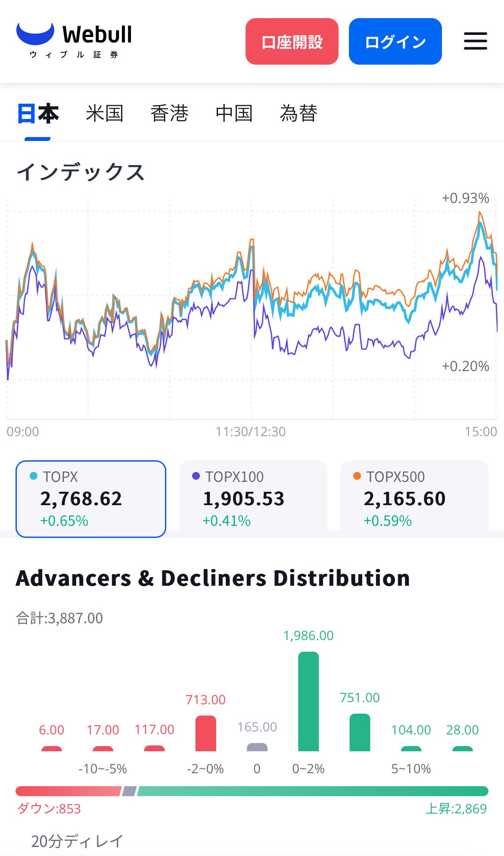Click the advancers-decliners ratio bar's green section

(312, 791)
